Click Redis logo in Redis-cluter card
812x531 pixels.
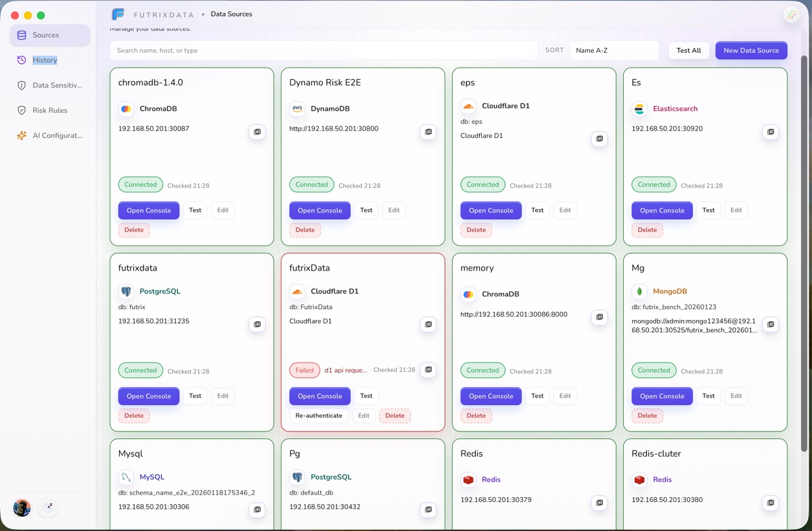coord(639,480)
